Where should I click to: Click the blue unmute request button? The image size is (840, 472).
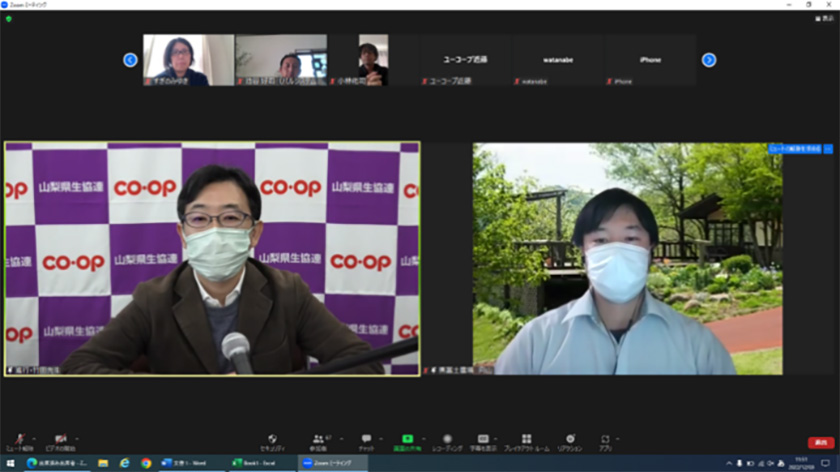tap(795, 149)
